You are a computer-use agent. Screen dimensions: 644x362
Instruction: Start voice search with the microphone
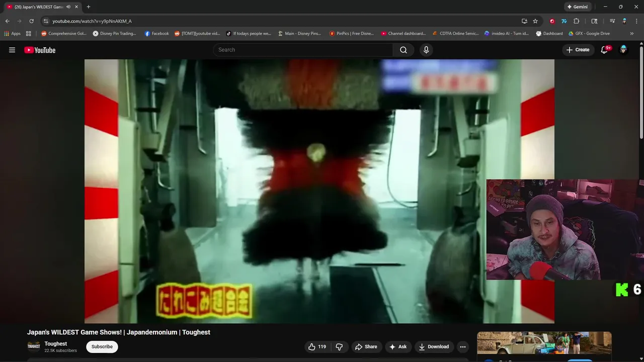click(426, 50)
